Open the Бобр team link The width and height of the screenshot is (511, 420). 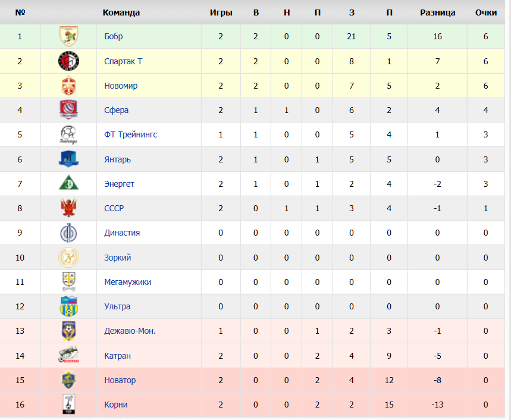tap(114, 36)
